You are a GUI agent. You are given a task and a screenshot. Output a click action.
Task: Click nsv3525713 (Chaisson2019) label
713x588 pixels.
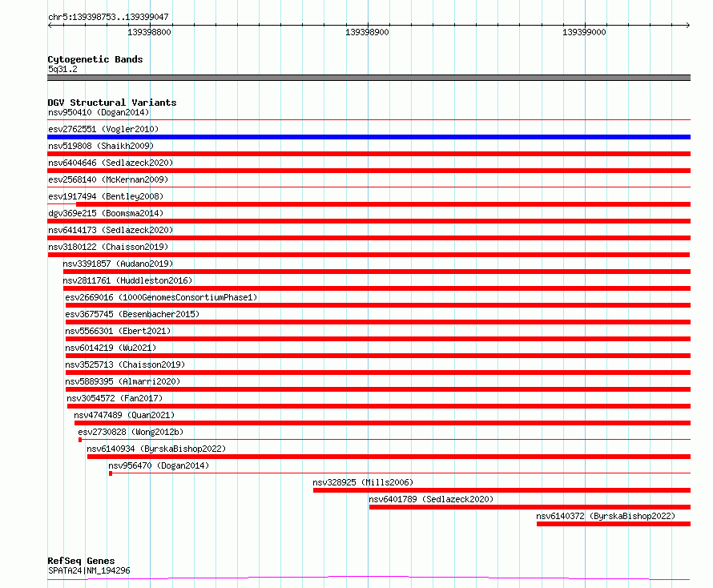click(x=125, y=364)
